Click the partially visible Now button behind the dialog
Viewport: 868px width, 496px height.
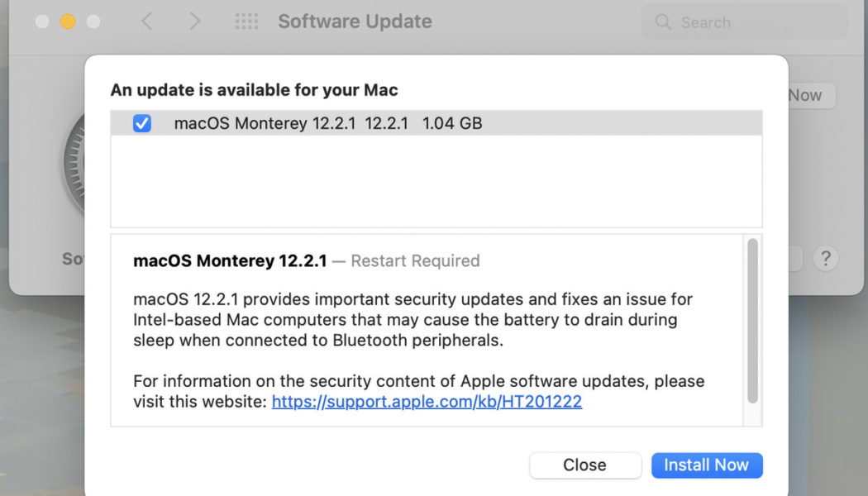[804, 95]
